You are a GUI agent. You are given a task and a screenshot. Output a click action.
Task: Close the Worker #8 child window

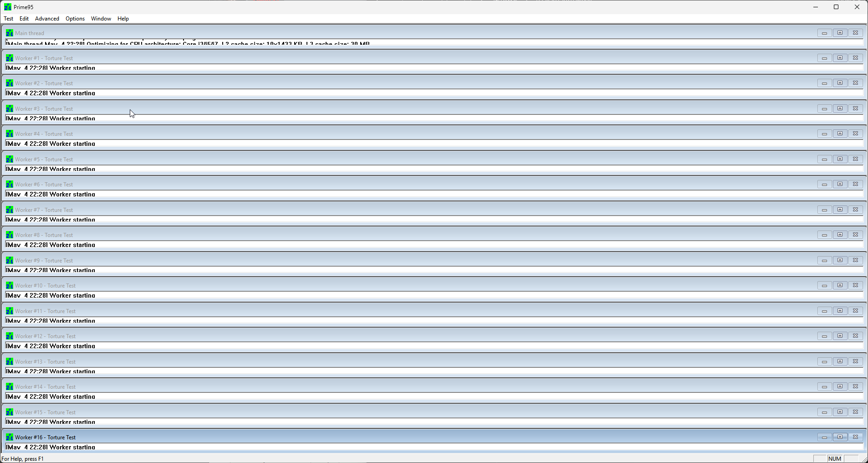[x=855, y=235]
